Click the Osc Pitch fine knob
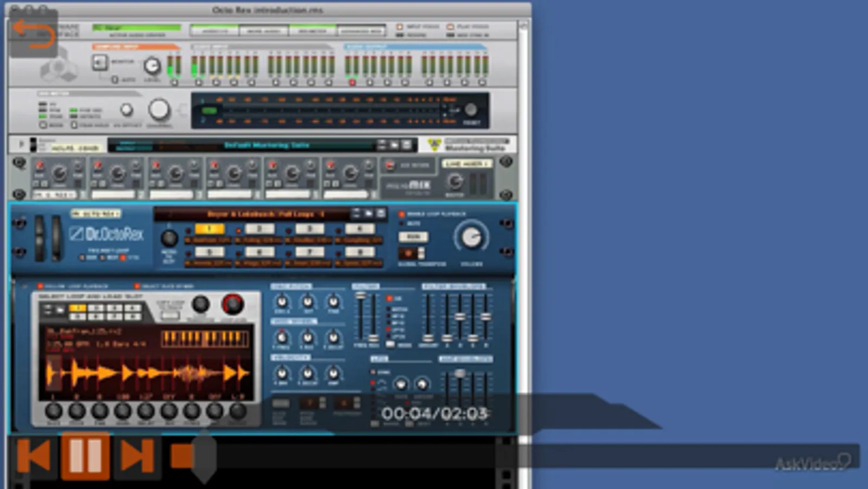Screen dimensions: 868x489 (333, 302)
